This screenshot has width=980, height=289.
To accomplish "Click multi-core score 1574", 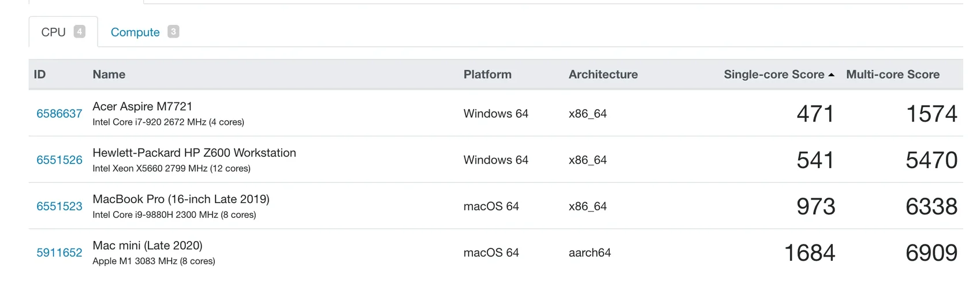I will 931,114.
